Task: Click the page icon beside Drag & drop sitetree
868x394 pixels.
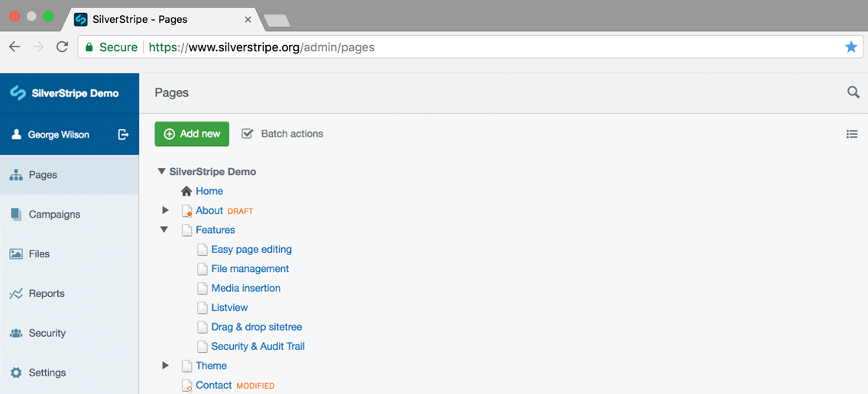Action: point(202,327)
